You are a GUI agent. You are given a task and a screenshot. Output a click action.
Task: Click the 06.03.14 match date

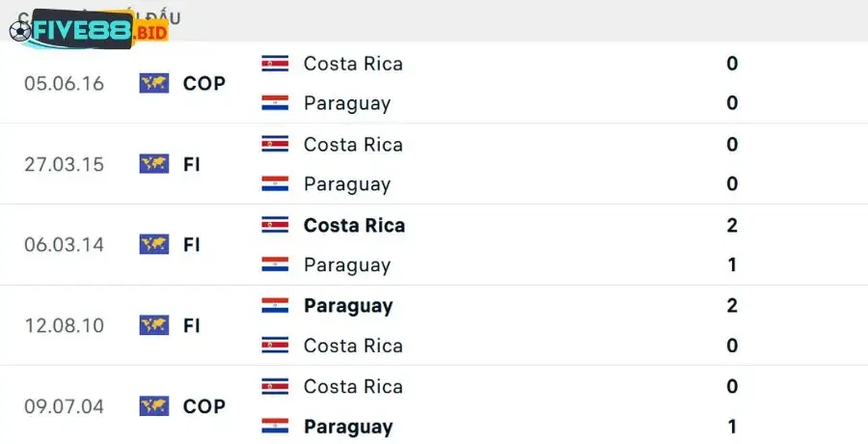pos(64,245)
